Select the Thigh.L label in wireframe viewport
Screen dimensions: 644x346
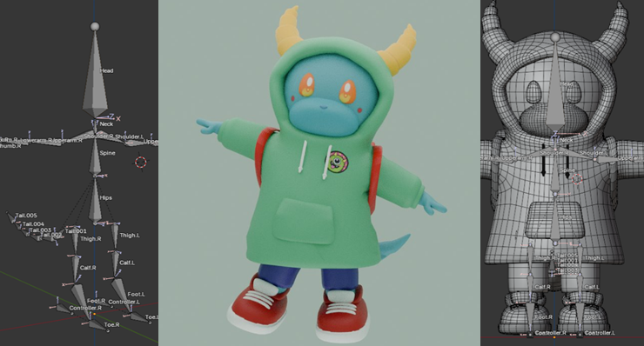click(594, 257)
